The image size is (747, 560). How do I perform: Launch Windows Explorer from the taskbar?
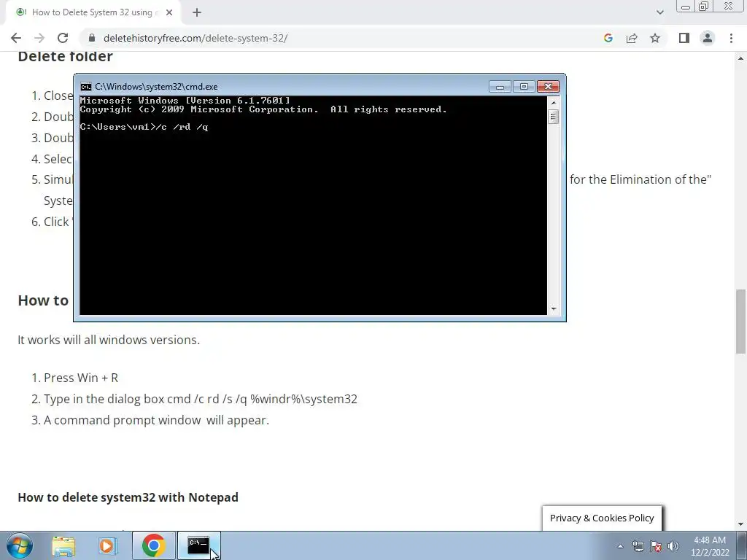(x=63, y=545)
